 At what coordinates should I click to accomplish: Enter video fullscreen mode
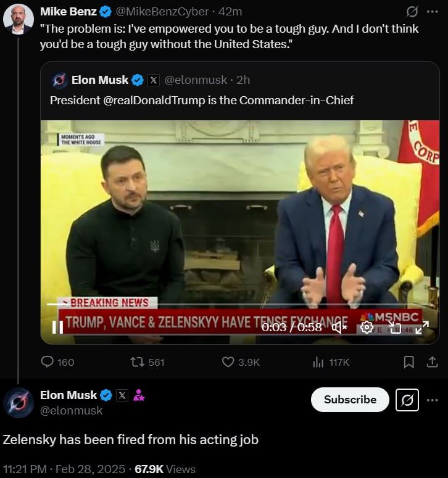[421, 327]
